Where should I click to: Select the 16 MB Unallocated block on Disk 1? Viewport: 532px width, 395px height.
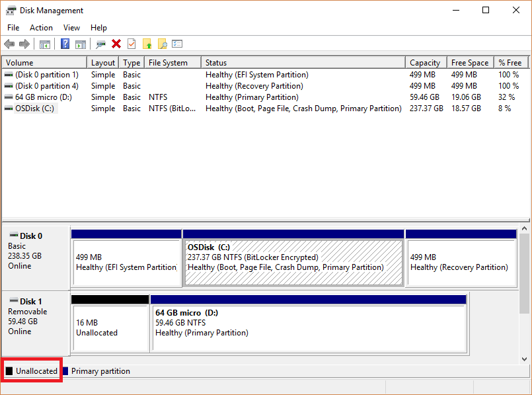(x=110, y=324)
